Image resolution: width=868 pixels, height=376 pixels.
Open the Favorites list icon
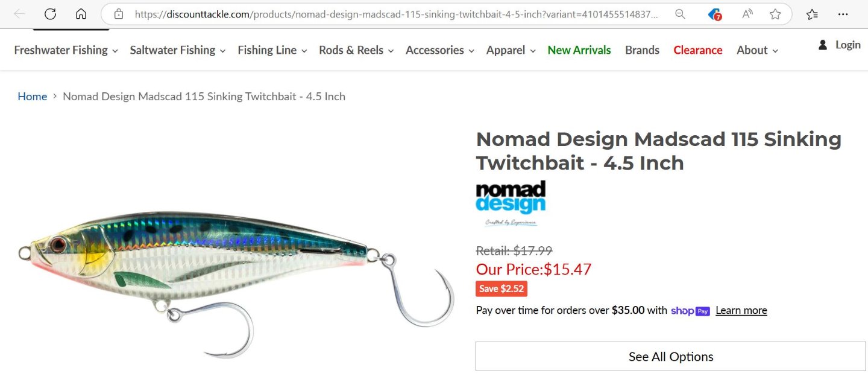click(812, 14)
